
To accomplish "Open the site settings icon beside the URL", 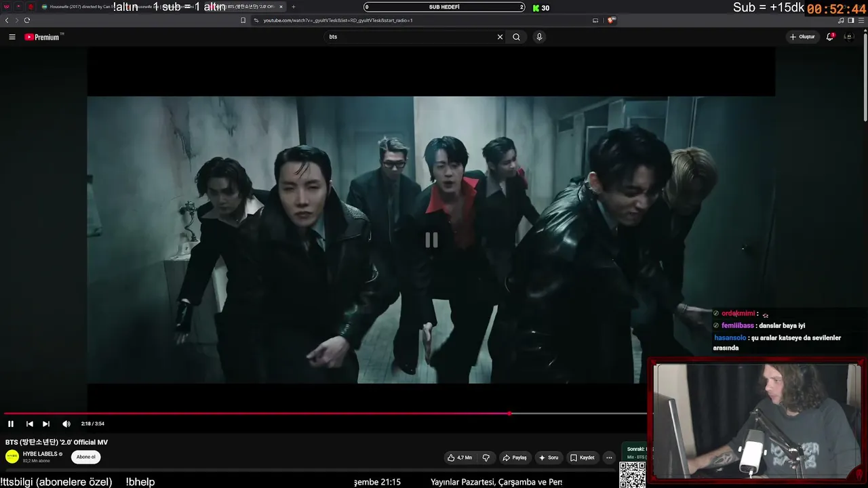I will coord(256,20).
